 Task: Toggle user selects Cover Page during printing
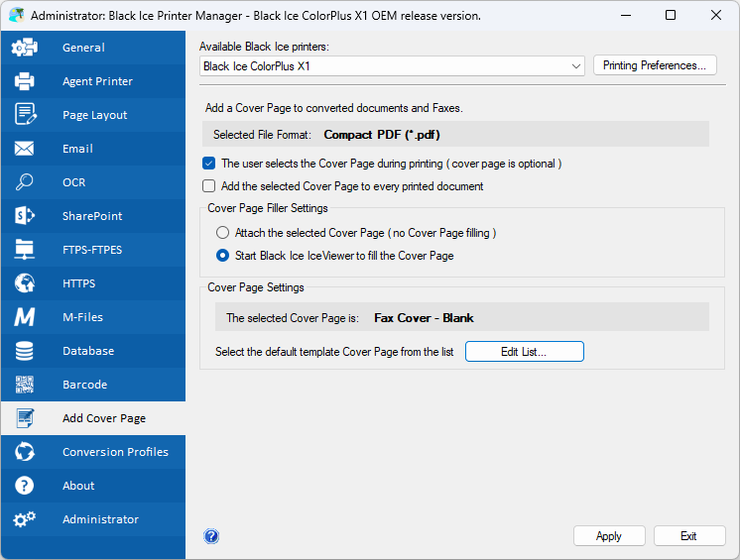tap(208, 164)
